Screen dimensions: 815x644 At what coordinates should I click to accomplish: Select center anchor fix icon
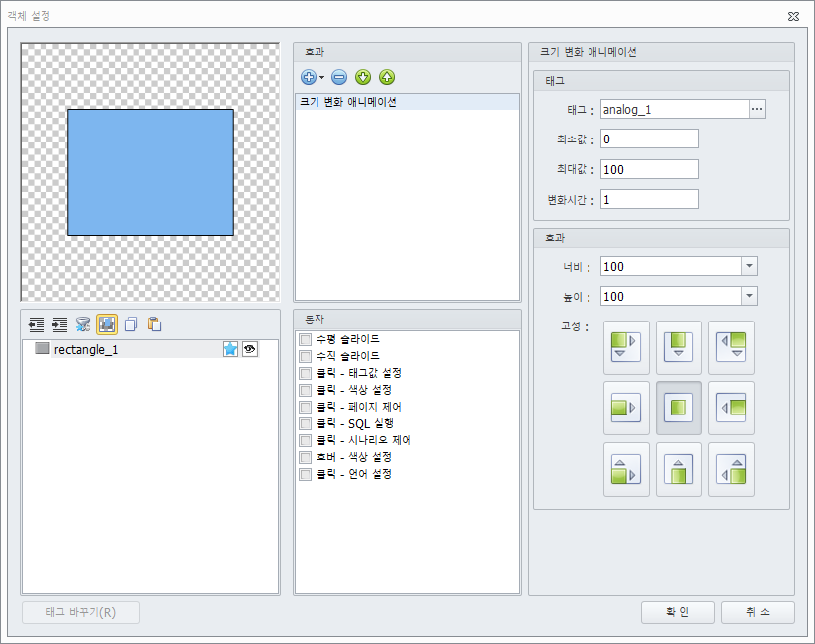[x=679, y=408]
